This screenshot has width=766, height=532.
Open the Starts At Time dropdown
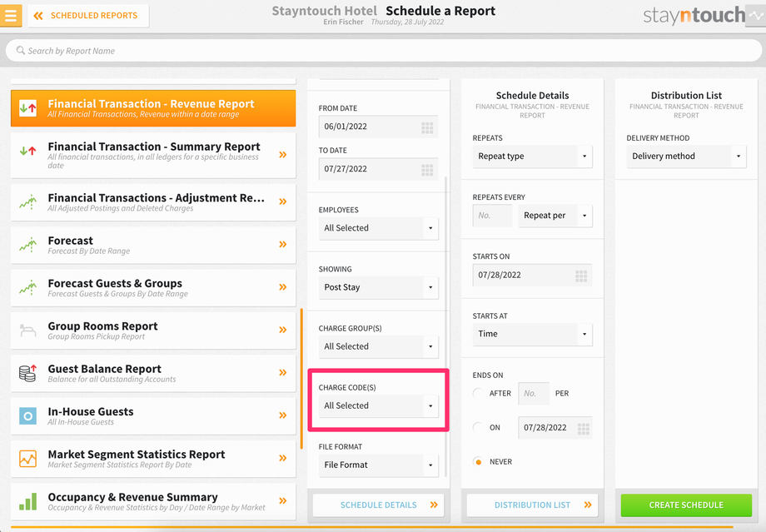(x=533, y=334)
